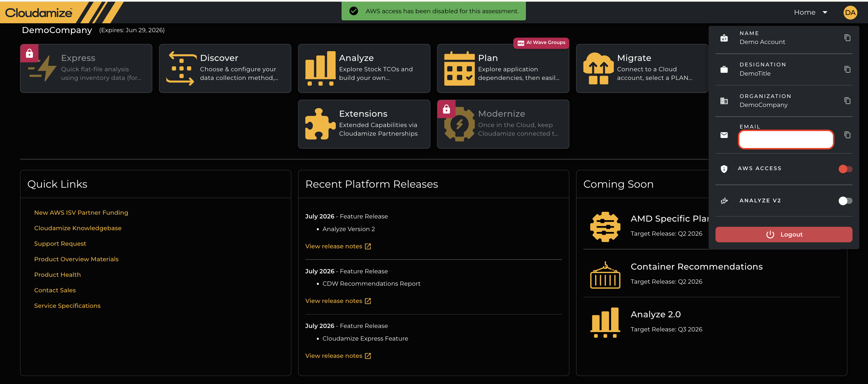Click the Expires Jun 29, 2026 text
The image size is (868, 384).
pos(132,30)
